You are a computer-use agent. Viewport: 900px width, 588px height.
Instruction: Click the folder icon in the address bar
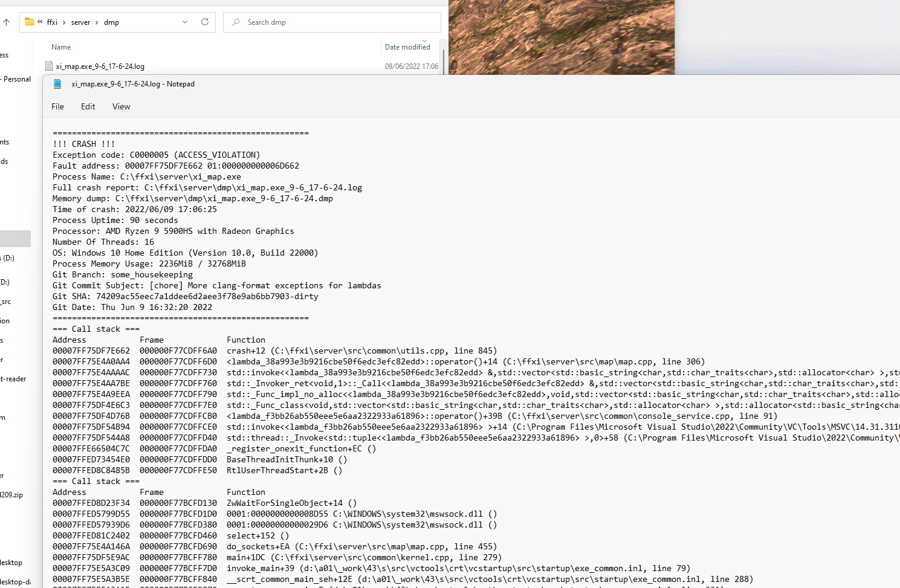(29, 22)
